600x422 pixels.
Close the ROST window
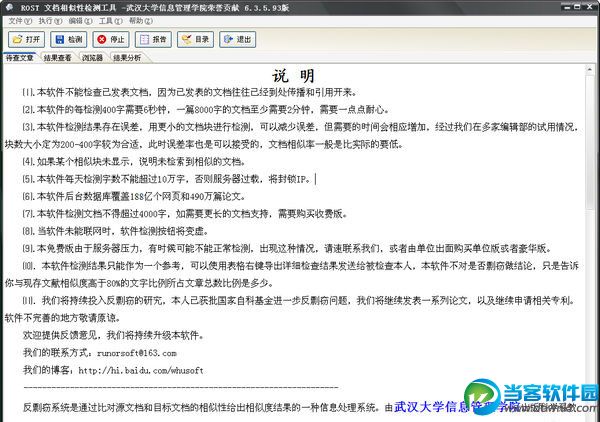coord(590,7)
